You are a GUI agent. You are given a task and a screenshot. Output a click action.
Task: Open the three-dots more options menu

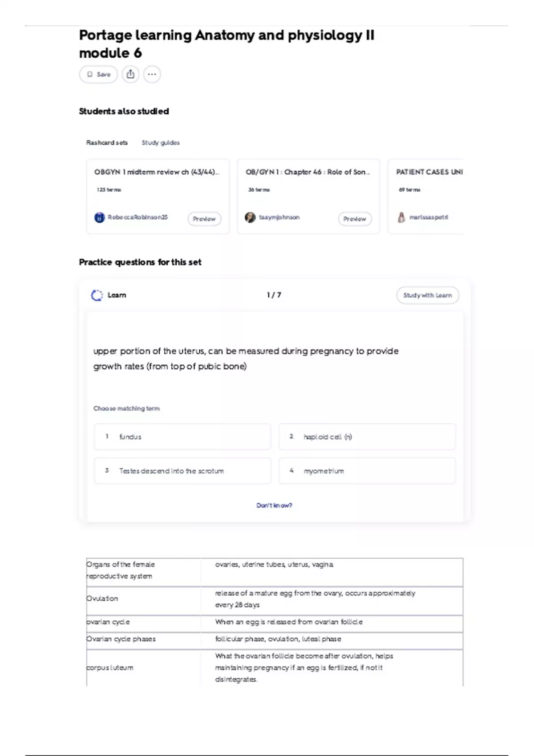coord(152,74)
